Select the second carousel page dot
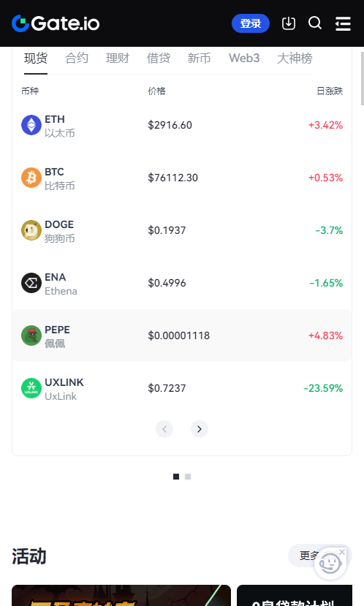This screenshot has height=606, width=364. (x=188, y=477)
